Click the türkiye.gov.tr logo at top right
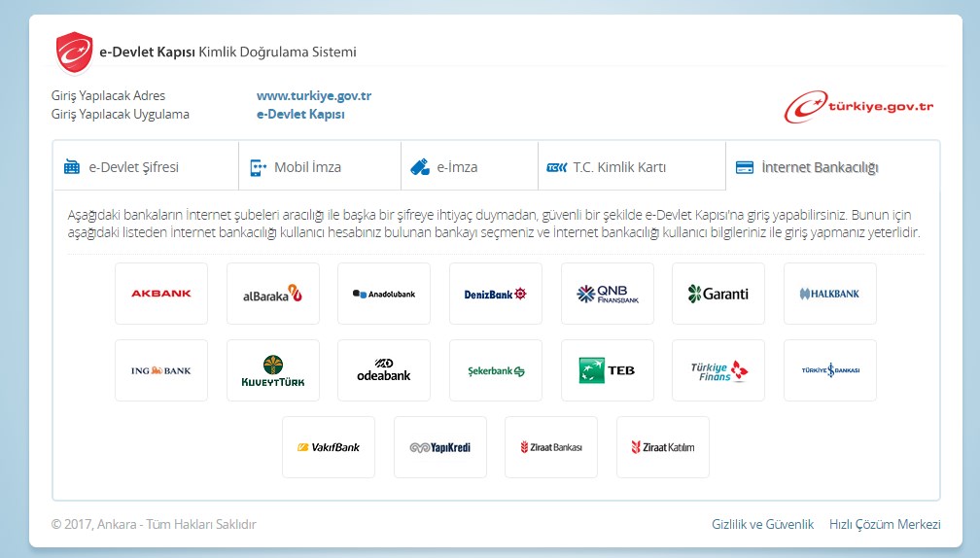 click(x=859, y=106)
